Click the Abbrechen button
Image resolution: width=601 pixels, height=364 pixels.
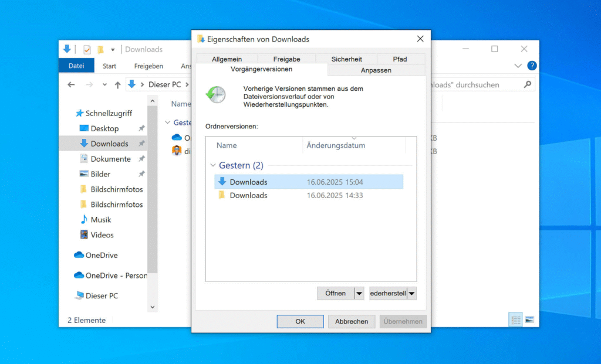(352, 321)
